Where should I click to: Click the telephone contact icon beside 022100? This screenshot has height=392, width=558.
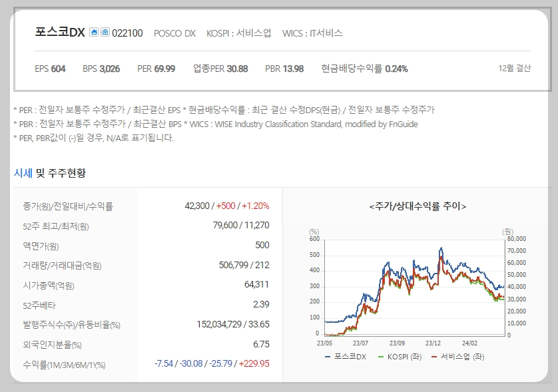pyautogui.click(x=105, y=32)
